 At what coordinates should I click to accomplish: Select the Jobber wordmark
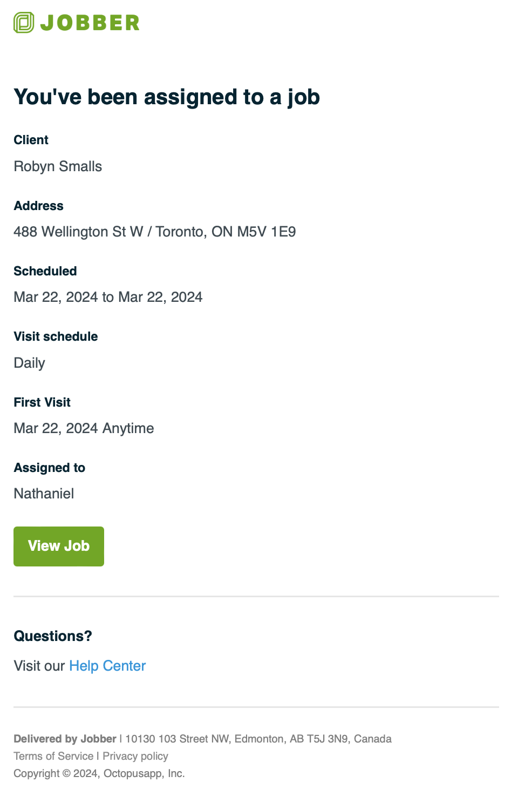pos(90,22)
